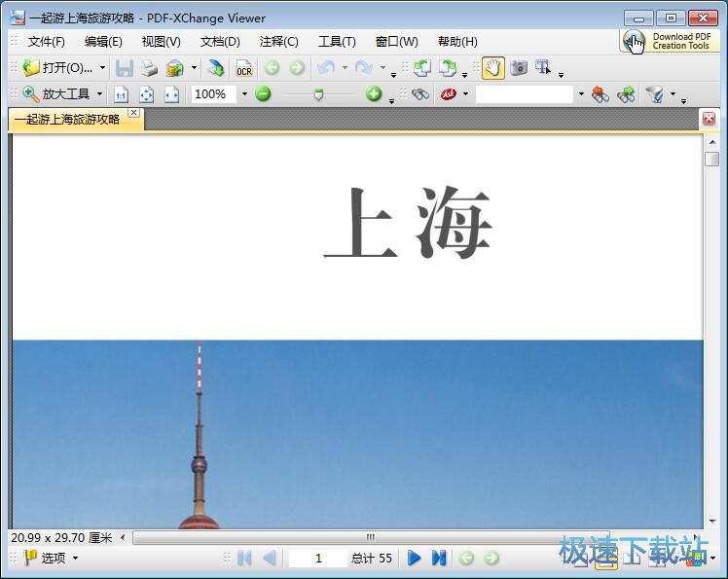Click the Undo arrow icon
Screen dimensions: 728x579
coord(326,68)
